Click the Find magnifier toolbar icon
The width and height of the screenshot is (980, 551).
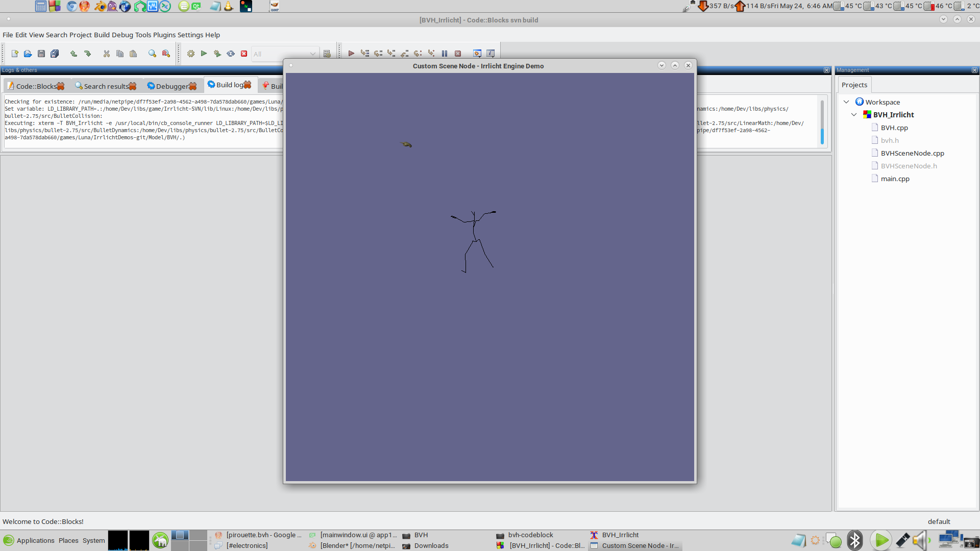152,54
